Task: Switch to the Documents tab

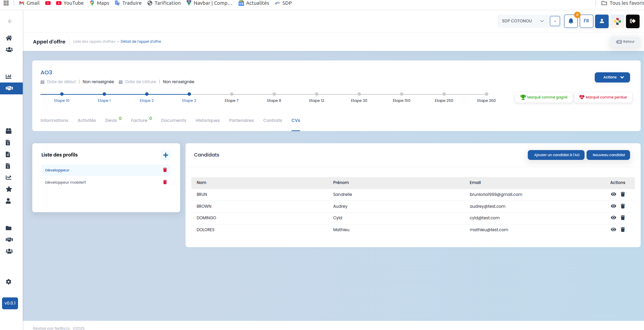Action: click(174, 121)
